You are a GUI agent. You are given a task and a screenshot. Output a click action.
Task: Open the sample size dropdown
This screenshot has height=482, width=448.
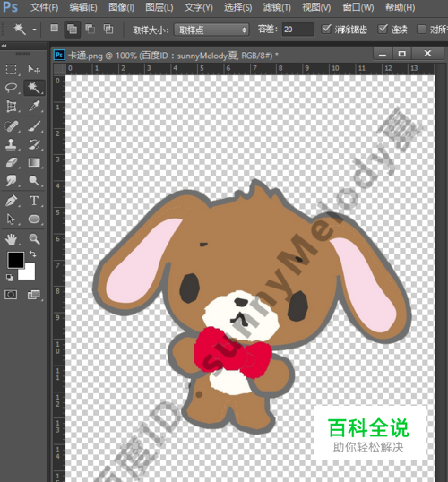click(211, 30)
